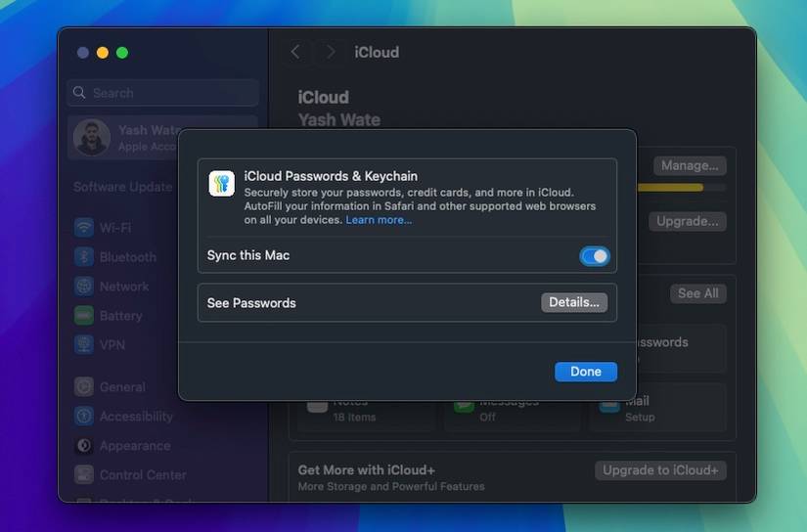Click the iCloud storage usage bar

coord(682,188)
